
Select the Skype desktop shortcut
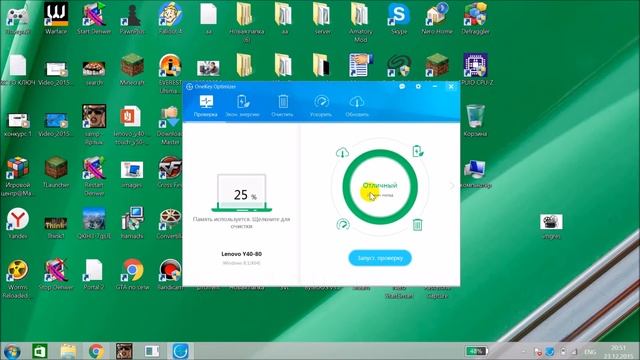click(399, 19)
